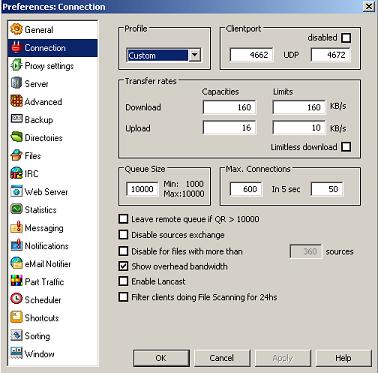Select the Statistics preferences page
The image size is (378, 373).
coord(52,210)
